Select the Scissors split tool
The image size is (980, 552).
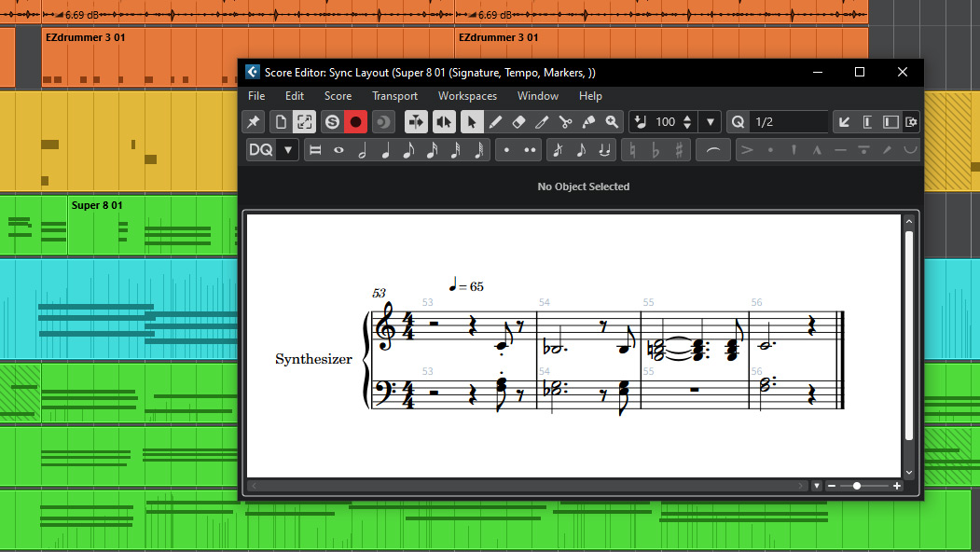coord(565,122)
